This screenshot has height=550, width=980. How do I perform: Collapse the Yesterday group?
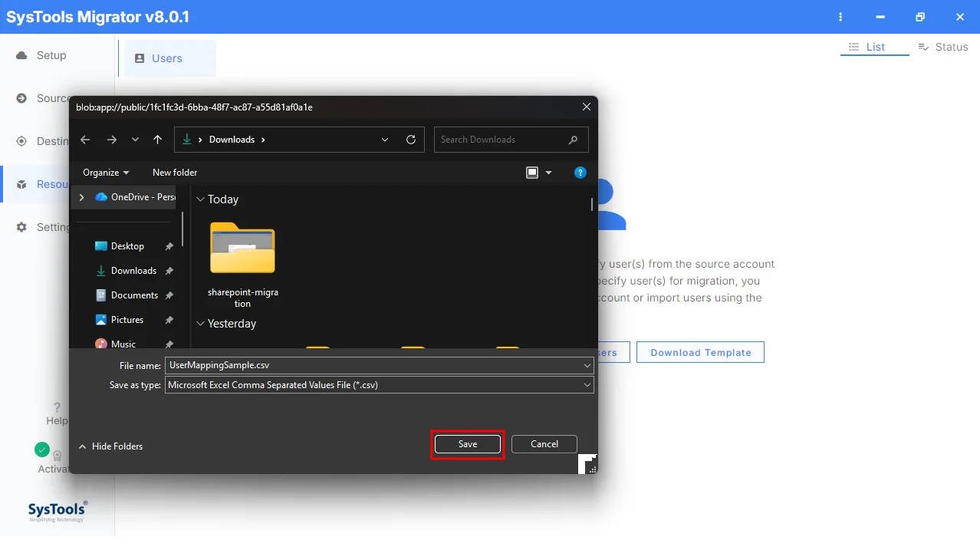pos(201,324)
